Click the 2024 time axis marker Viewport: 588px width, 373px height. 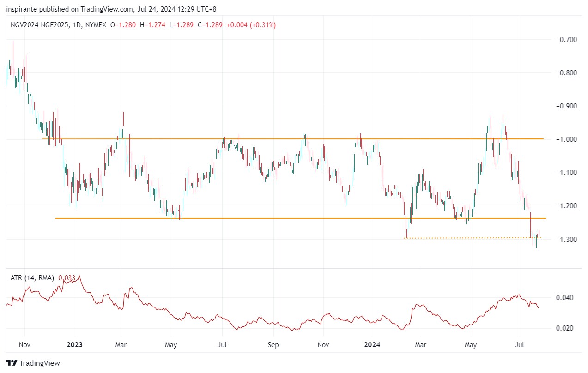tap(372, 344)
